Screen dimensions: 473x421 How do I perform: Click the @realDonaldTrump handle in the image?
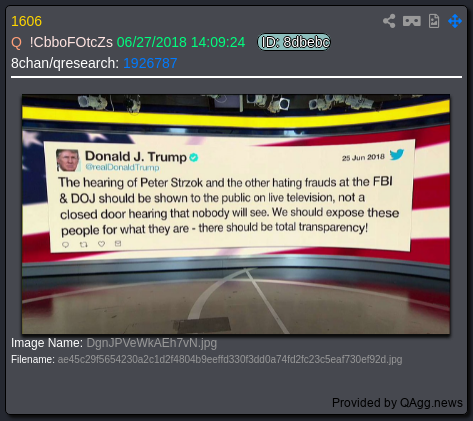click(122, 167)
